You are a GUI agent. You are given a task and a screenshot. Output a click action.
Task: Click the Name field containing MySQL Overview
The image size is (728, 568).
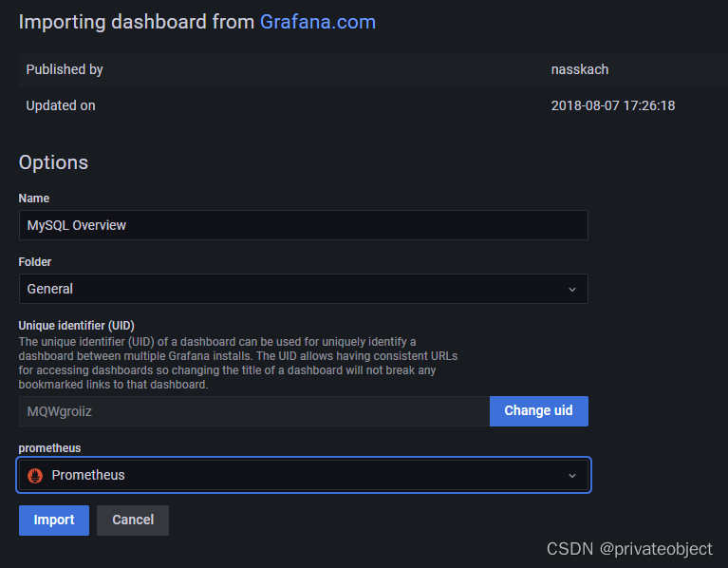(x=303, y=225)
